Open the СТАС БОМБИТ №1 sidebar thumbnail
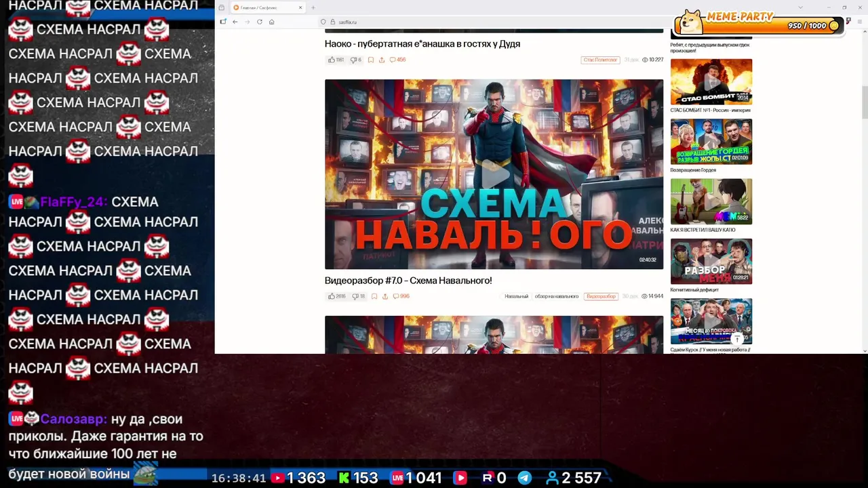 [x=711, y=82]
